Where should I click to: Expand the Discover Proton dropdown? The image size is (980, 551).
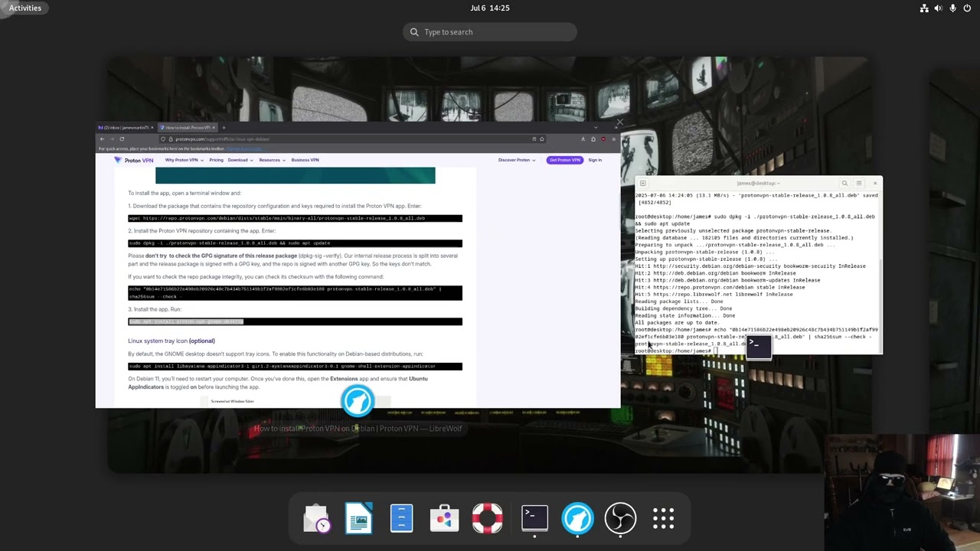point(517,160)
